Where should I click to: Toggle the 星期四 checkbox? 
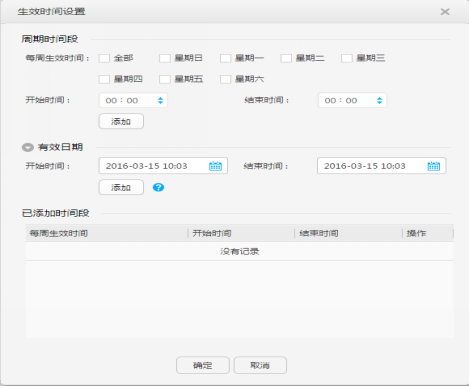pos(104,79)
